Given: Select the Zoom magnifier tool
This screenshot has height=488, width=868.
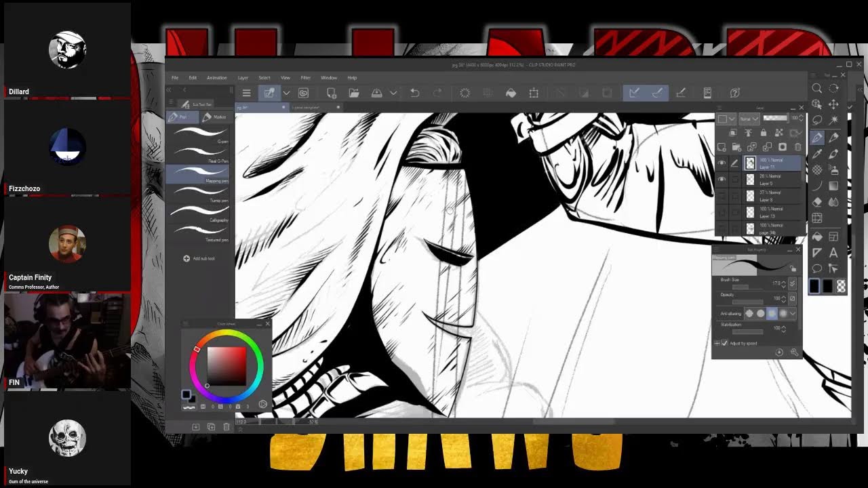Looking at the screenshot, I should [817, 88].
